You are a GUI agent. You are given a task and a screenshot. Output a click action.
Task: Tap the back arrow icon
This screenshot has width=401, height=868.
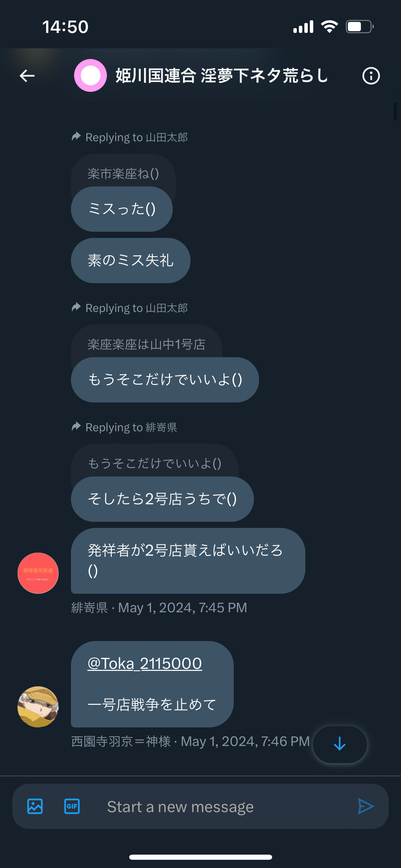(x=27, y=76)
